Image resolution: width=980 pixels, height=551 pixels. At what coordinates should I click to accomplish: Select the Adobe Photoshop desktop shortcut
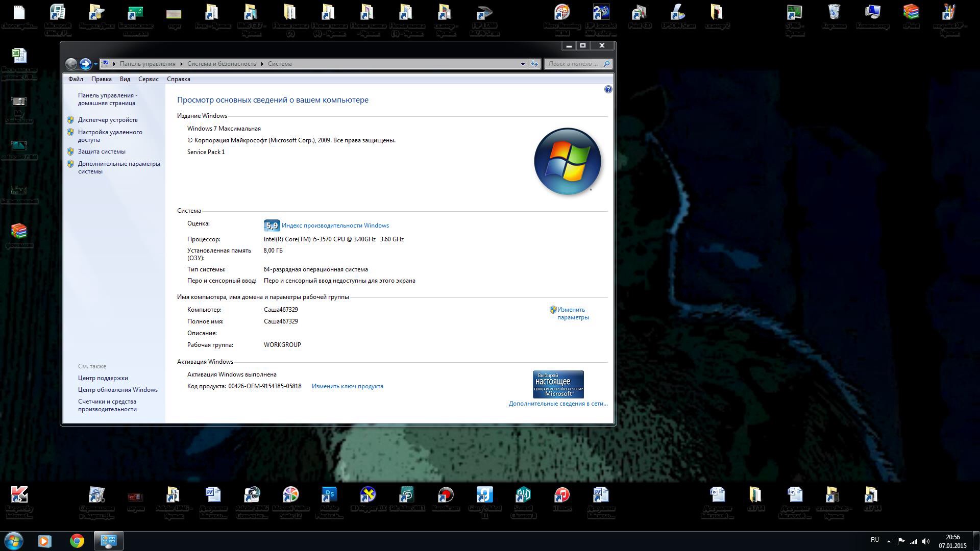coord(329,502)
